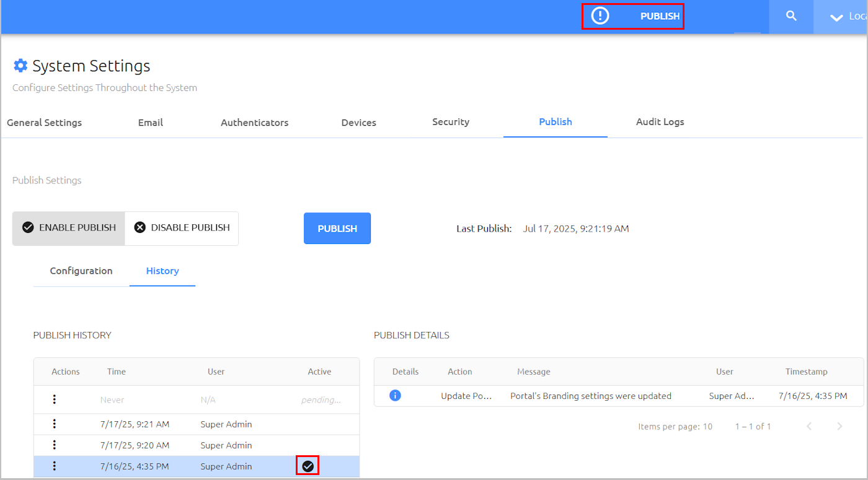The width and height of the screenshot is (868, 480).
Task: Select the 7/17/25, 9:21 AM history entry
Action: (x=197, y=424)
